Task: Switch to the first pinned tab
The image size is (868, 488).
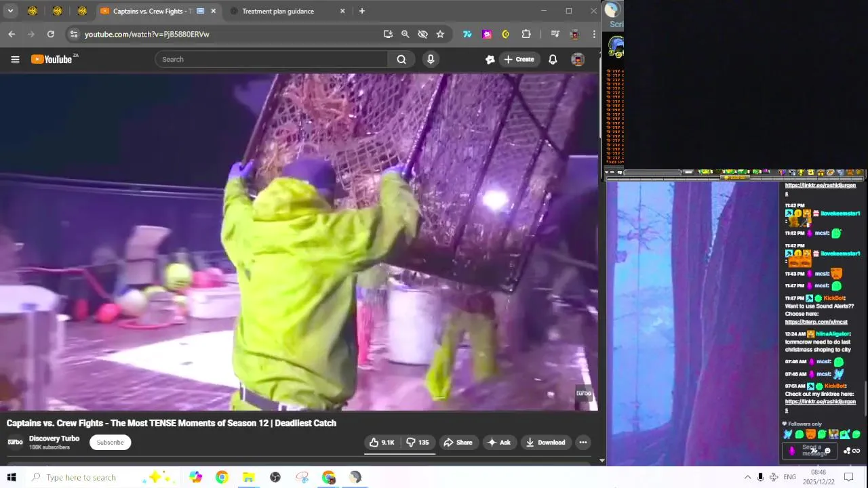Action: (32, 11)
